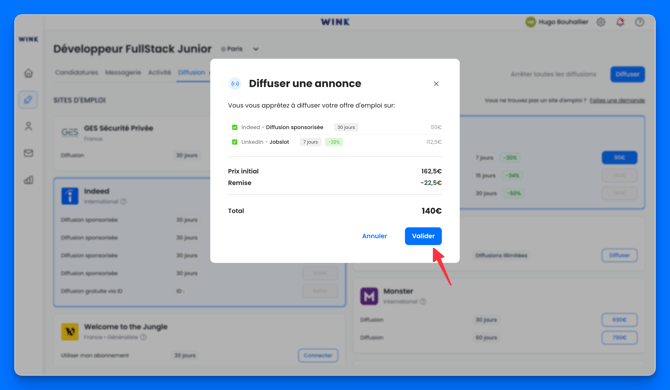The height and width of the screenshot is (390, 670).
Task: Uncheck the LinkedIn Jobslot checkbox
Action: pyautogui.click(x=235, y=142)
